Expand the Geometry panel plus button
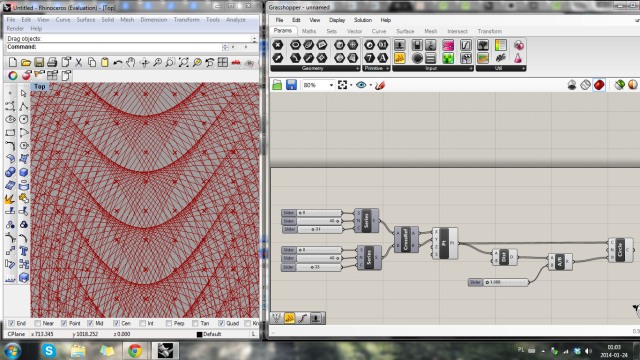 358,68
